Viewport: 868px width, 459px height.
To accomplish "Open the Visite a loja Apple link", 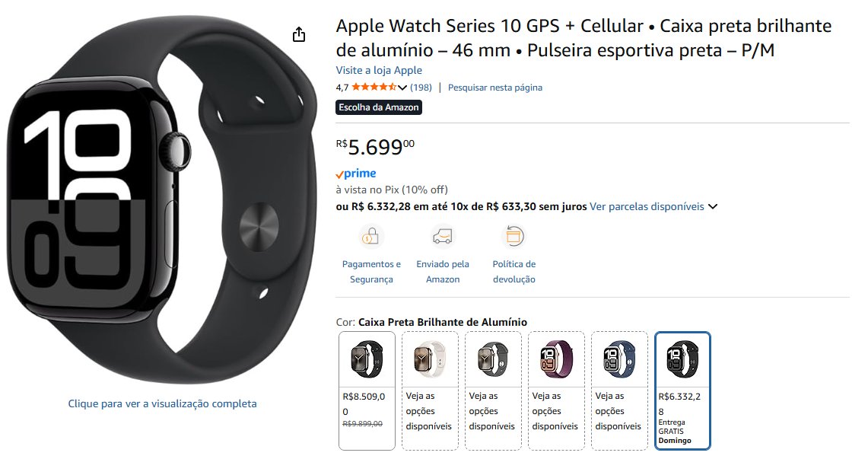I will click(x=379, y=70).
